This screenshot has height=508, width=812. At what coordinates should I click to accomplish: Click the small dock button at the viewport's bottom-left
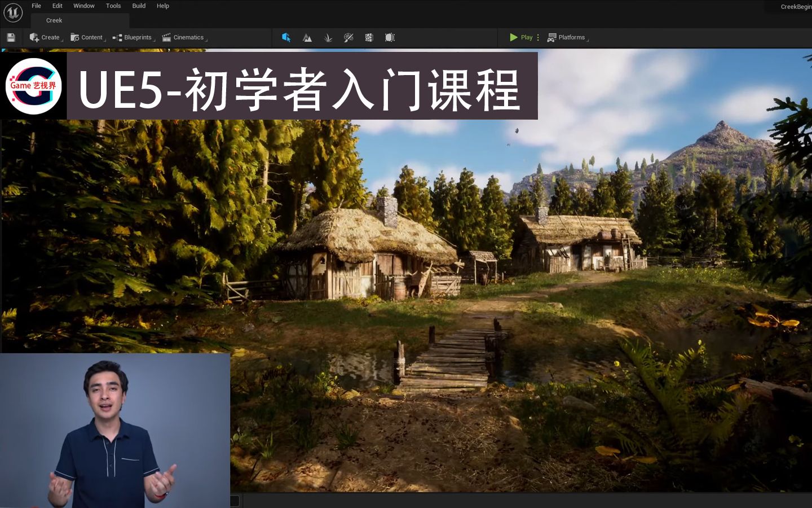(x=235, y=501)
